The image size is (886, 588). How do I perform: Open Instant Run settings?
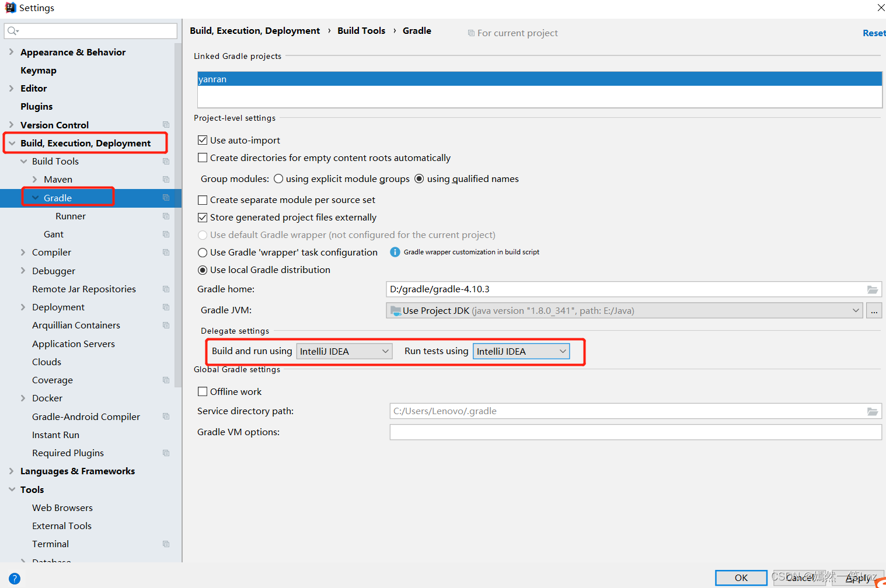(x=55, y=435)
